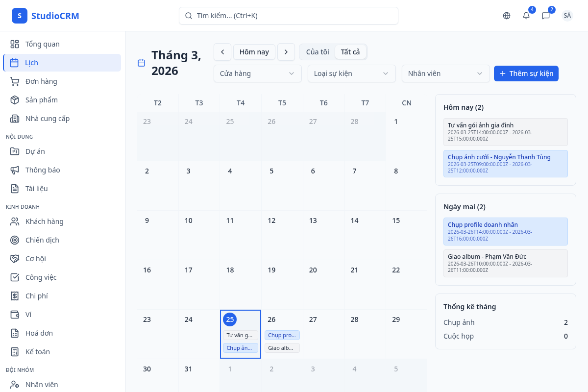
Task: Switch calendar view to Tất cả
Action: click(x=350, y=52)
